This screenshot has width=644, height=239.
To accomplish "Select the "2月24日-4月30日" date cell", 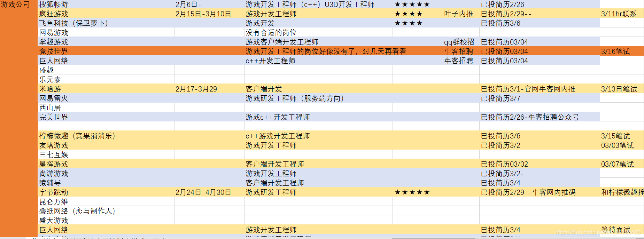I will 209,192.
